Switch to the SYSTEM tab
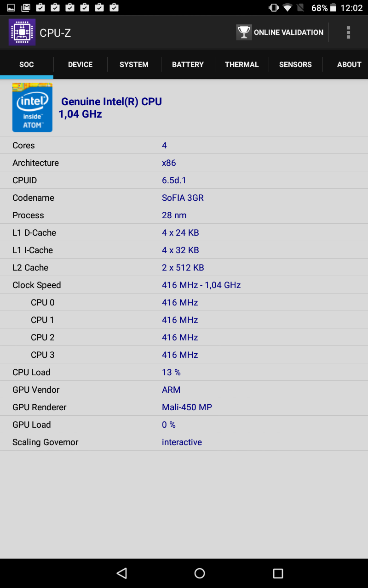 click(x=134, y=64)
